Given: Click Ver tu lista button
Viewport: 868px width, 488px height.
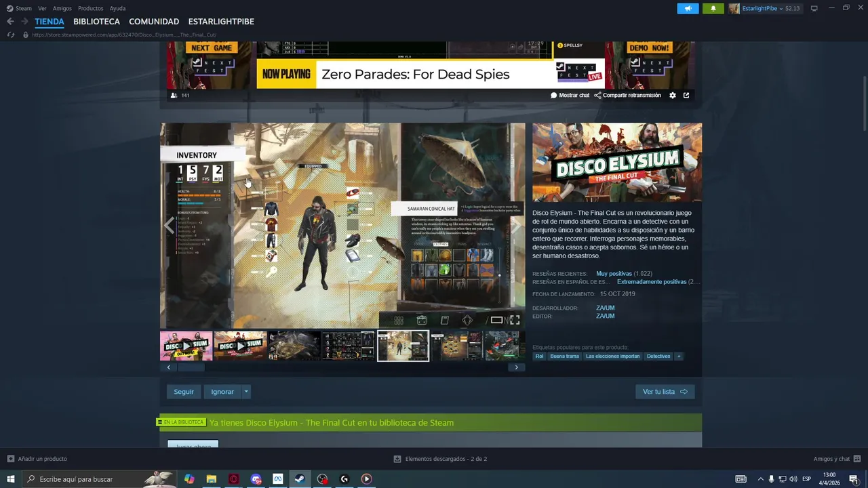Looking at the screenshot, I should coord(665,392).
